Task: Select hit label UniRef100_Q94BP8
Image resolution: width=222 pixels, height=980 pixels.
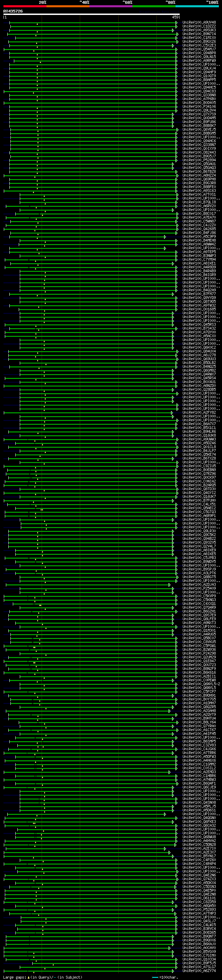Action: click(x=199, y=53)
